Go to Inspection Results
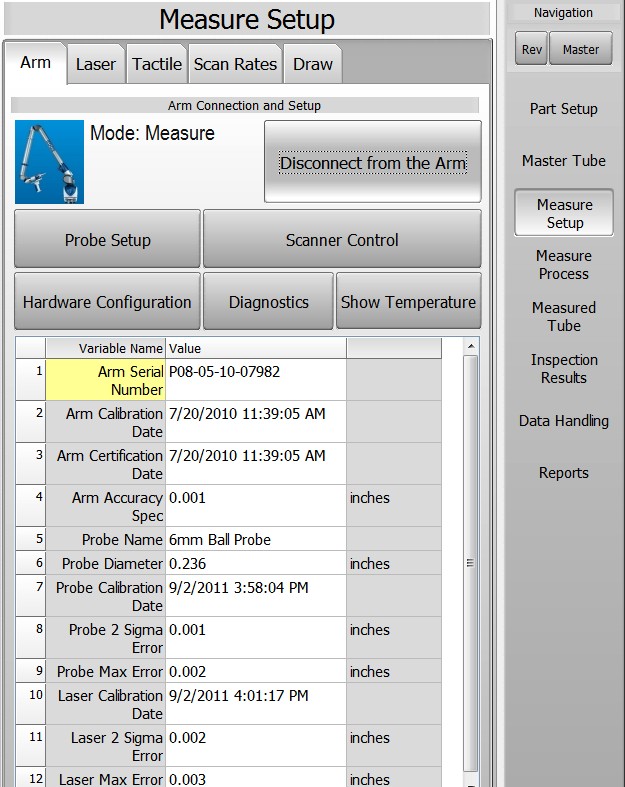Screen dimensions: 625x787 (564, 369)
